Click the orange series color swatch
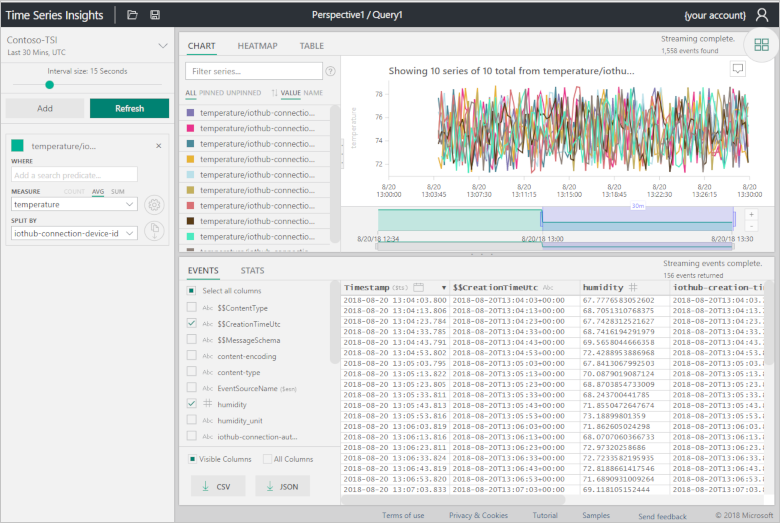The height and width of the screenshot is (523, 780). tap(190, 159)
